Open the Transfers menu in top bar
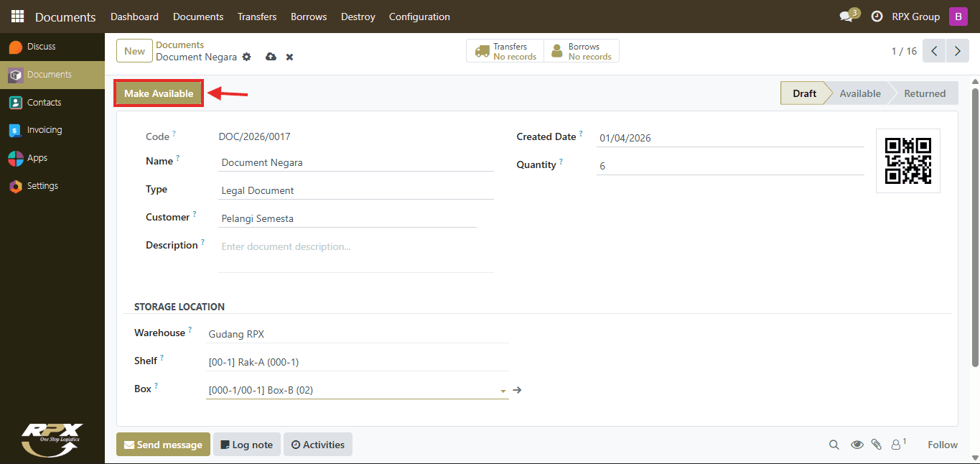 click(257, 17)
